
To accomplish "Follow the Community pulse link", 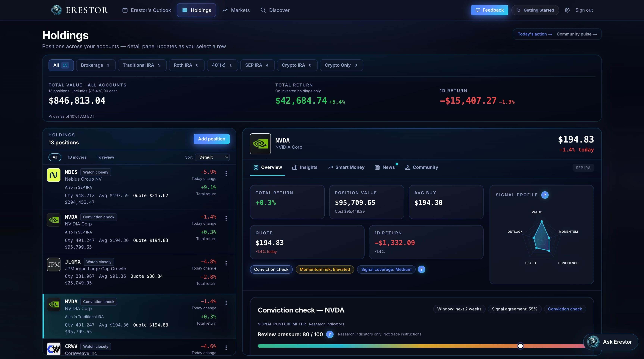I will [576, 34].
